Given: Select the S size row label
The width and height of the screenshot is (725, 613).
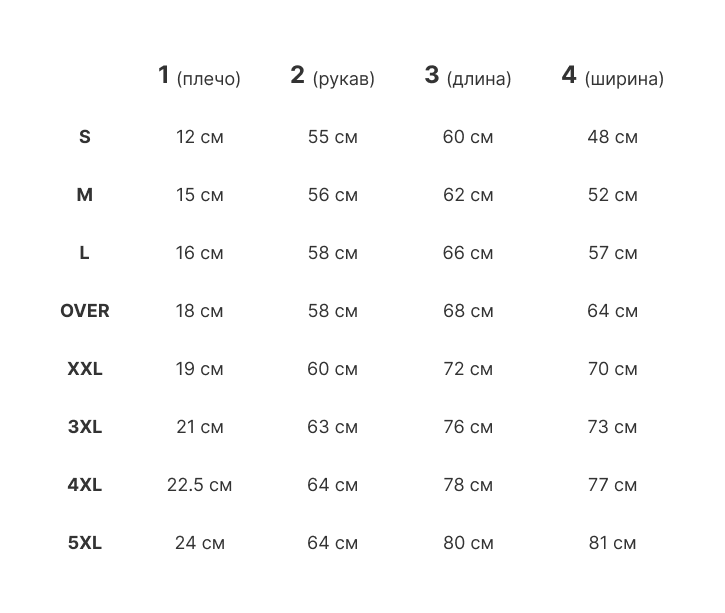Looking at the screenshot, I should [84, 137].
